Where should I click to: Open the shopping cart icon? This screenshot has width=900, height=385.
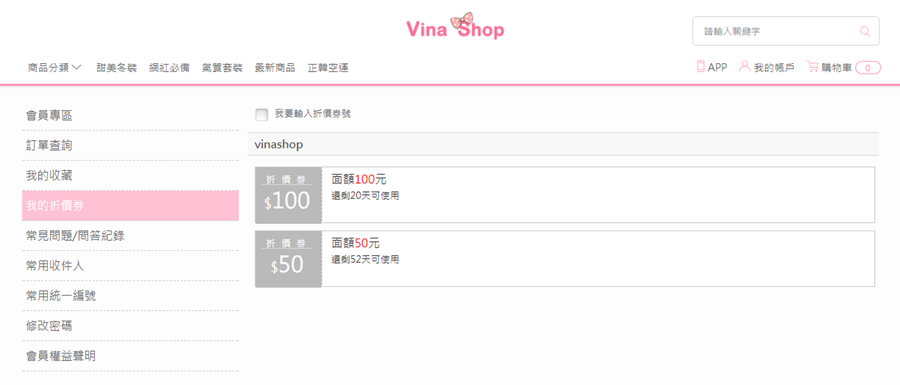click(x=812, y=67)
